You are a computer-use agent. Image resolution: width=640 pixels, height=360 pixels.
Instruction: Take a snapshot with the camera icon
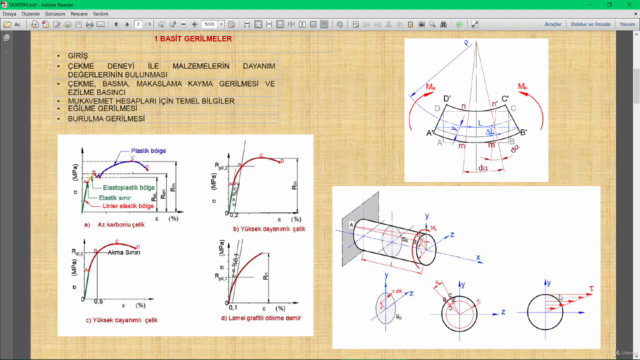[x=422, y=24]
